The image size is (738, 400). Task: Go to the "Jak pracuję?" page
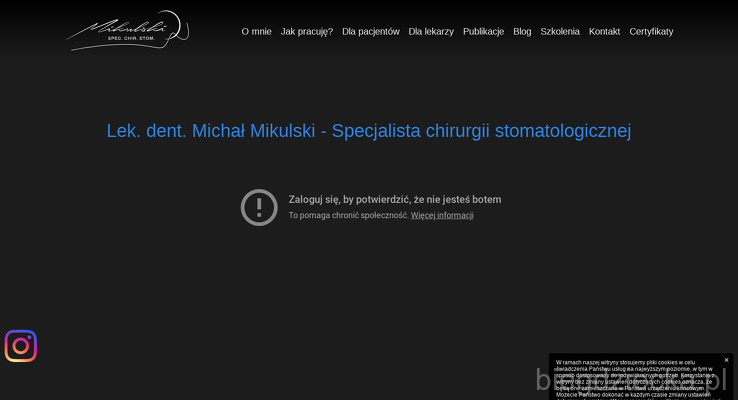(307, 31)
